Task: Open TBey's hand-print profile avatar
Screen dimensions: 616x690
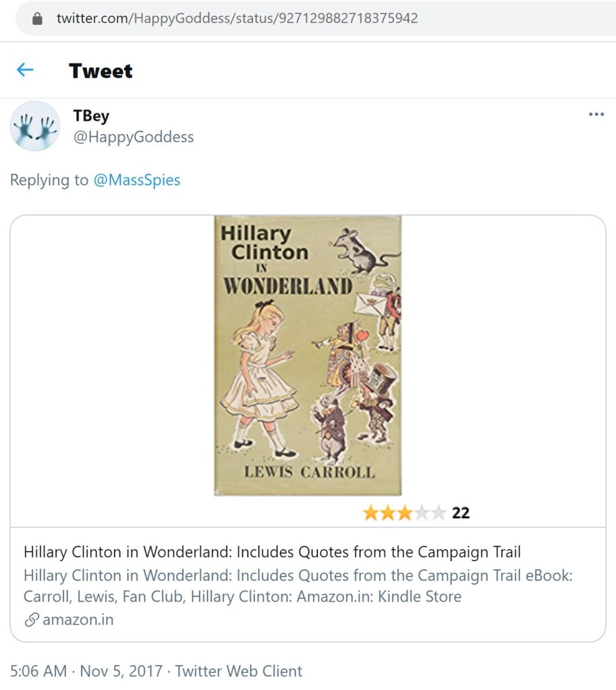Action: (35, 126)
